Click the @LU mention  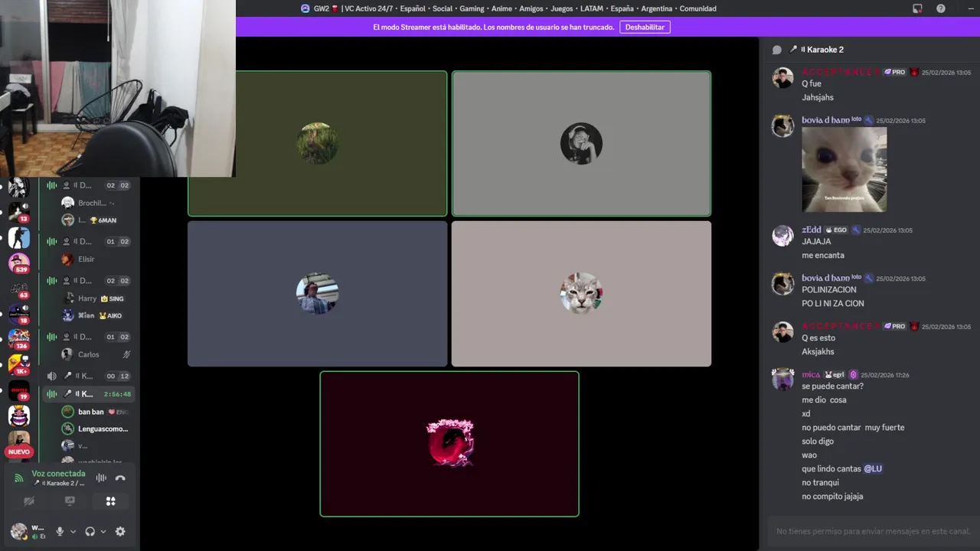tap(873, 469)
